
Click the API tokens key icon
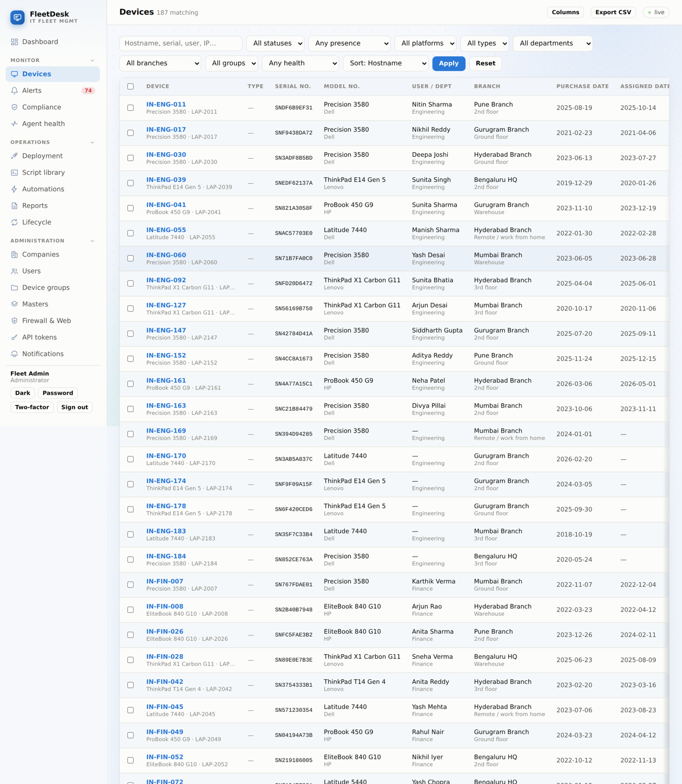click(x=14, y=337)
